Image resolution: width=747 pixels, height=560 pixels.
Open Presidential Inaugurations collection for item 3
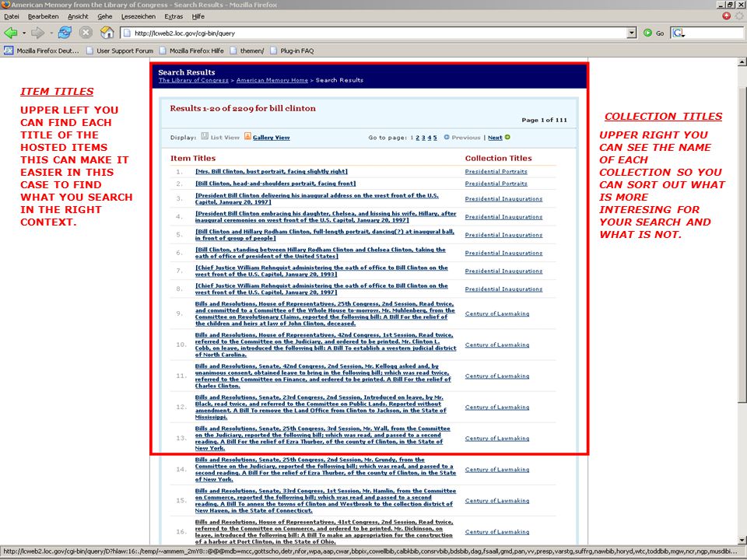pyautogui.click(x=503, y=198)
